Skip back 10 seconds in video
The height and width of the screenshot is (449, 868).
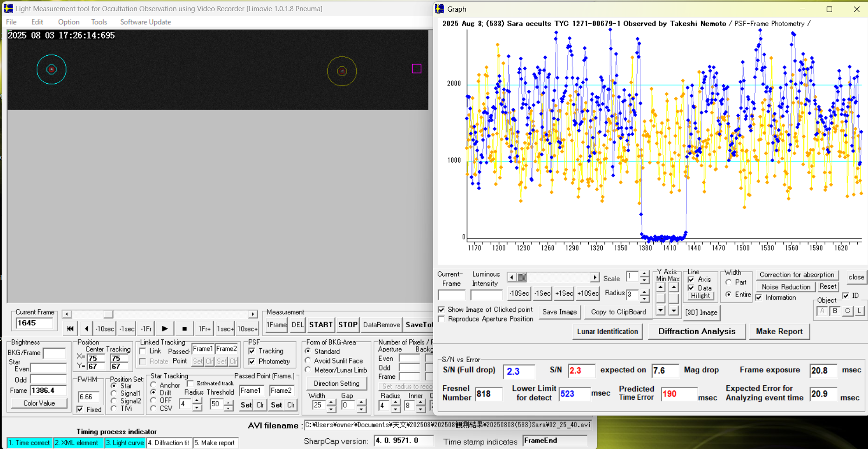coord(105,329)
